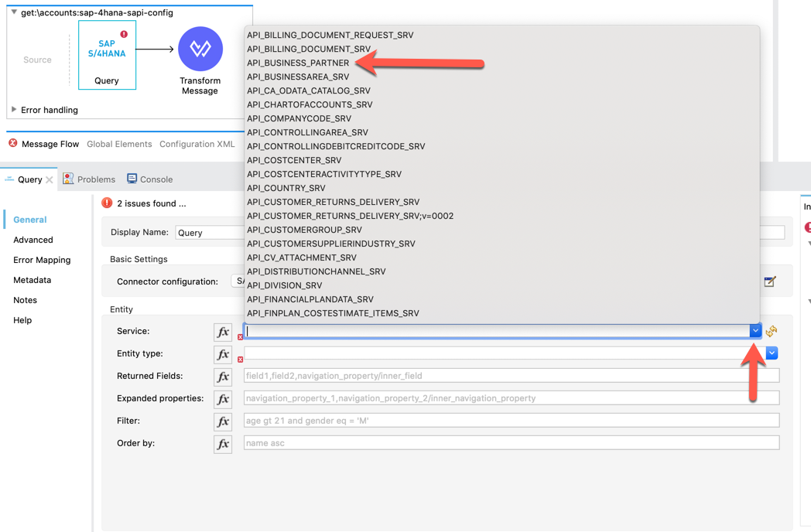The width and height of the screenshot is (811, 532).
Task: Click the Returned Fields input field
Action: click(x=512, y=376)
